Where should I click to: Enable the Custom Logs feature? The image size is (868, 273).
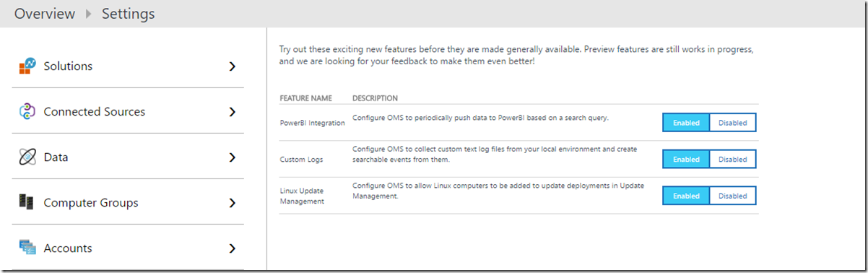pyautogui.click(x=686, y=159)
